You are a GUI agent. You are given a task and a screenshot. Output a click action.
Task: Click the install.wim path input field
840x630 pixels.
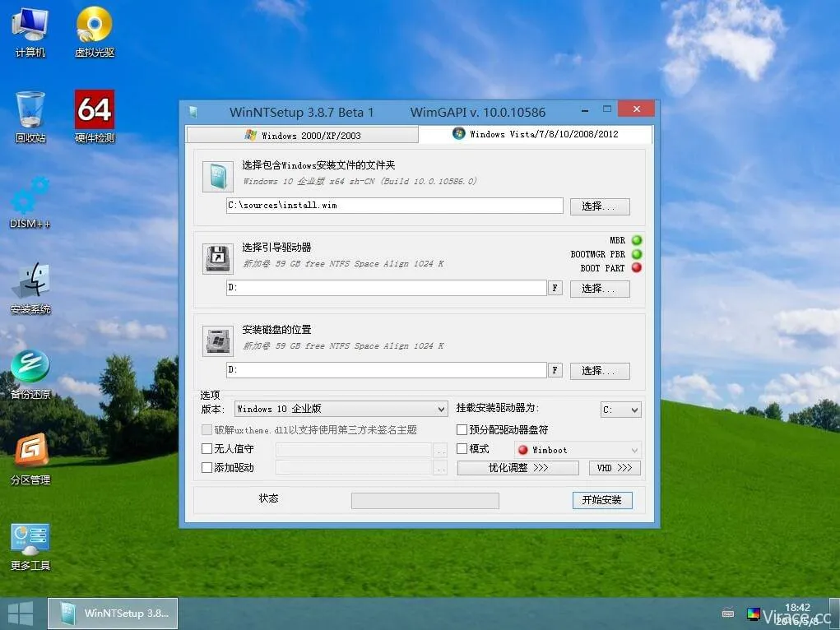394,205
